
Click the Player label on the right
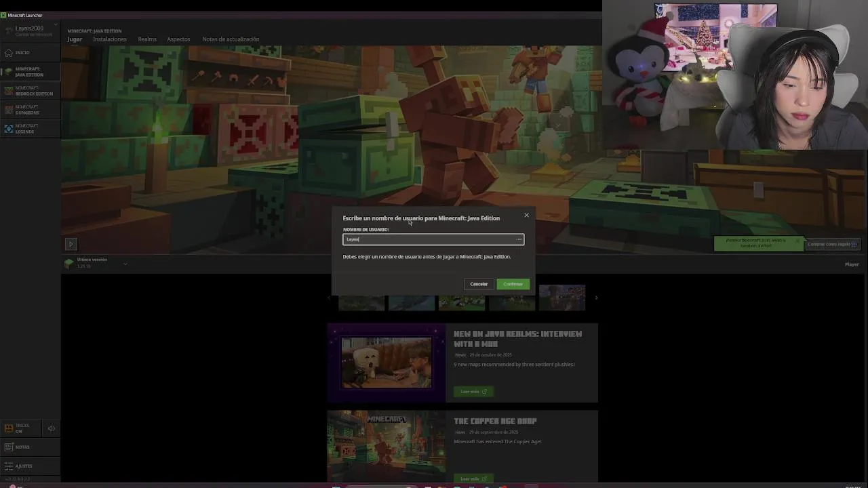[x=852, y=264]
